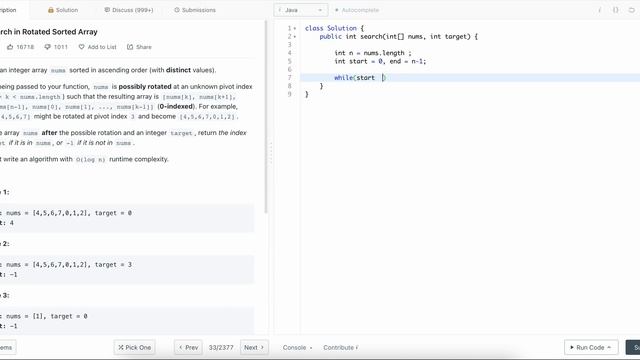Click line number 9 in the gutter

(x=289, y=94)
